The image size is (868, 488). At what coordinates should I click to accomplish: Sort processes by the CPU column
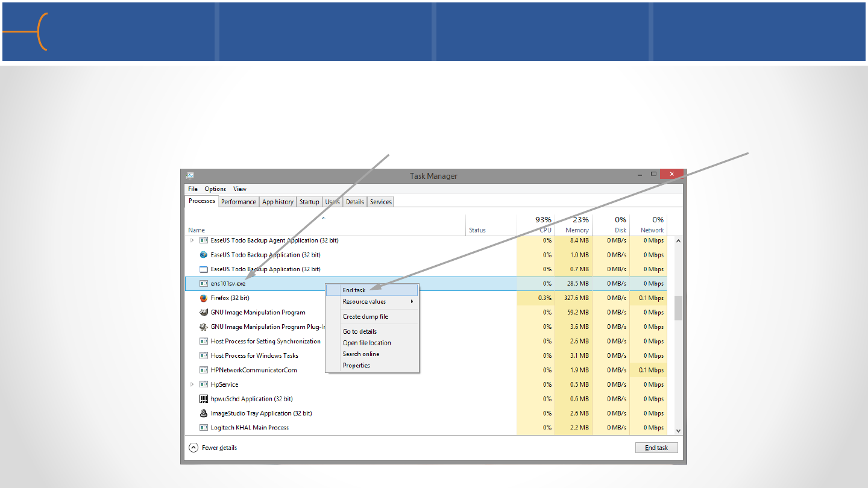536,224
